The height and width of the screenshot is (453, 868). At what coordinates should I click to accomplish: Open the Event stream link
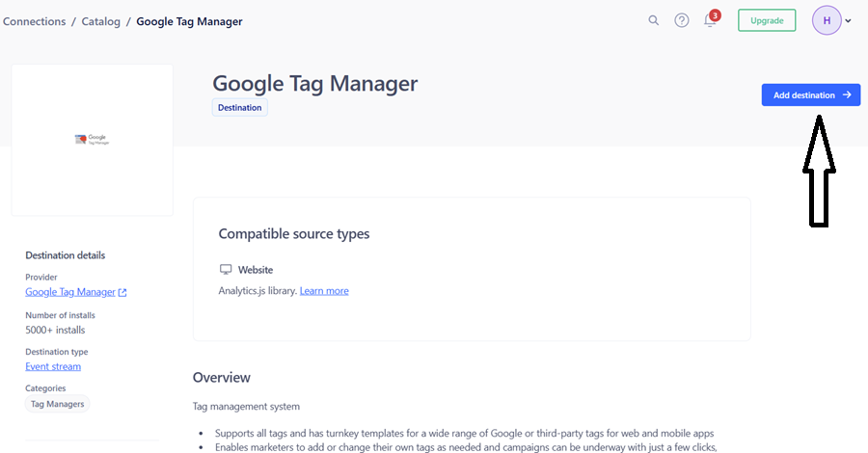53,366
